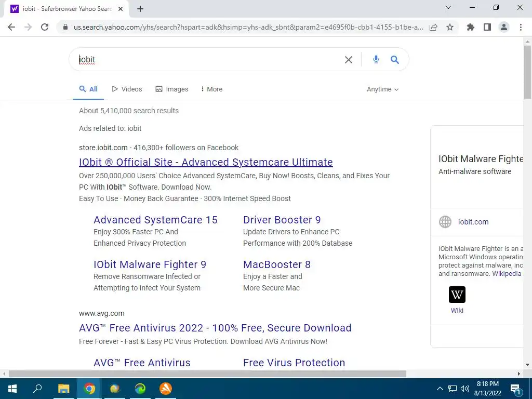Open the IObit Malware Fighter 9 sitelink
532x399 pixels.
pos(150,264)
